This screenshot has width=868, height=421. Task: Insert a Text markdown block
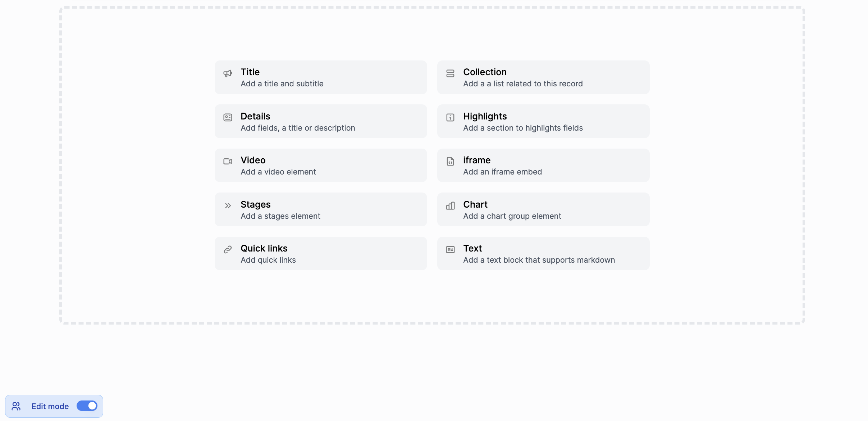[543, 254]
